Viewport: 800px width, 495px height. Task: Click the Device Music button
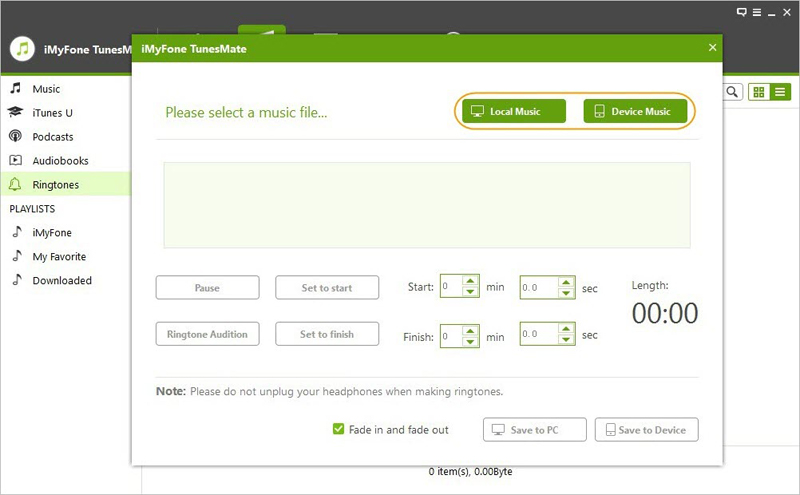pyautogui.click(x=635, y=111)
